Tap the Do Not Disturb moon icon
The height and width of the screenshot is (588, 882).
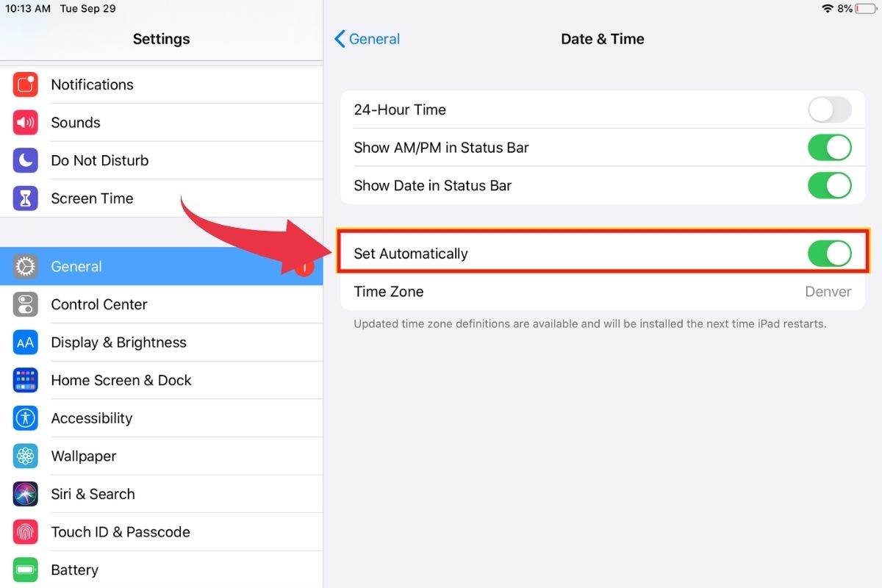25,160
